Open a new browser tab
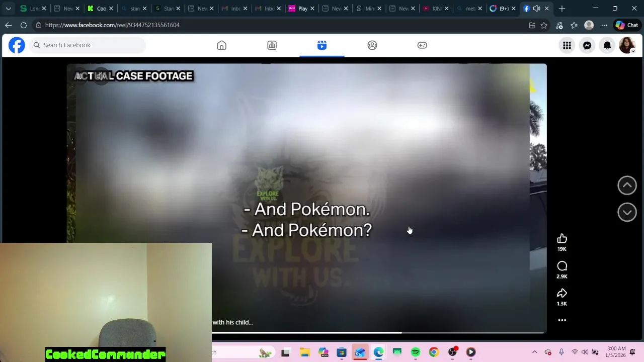This screenshot has width=644, height=362. [x=562, y=9]
